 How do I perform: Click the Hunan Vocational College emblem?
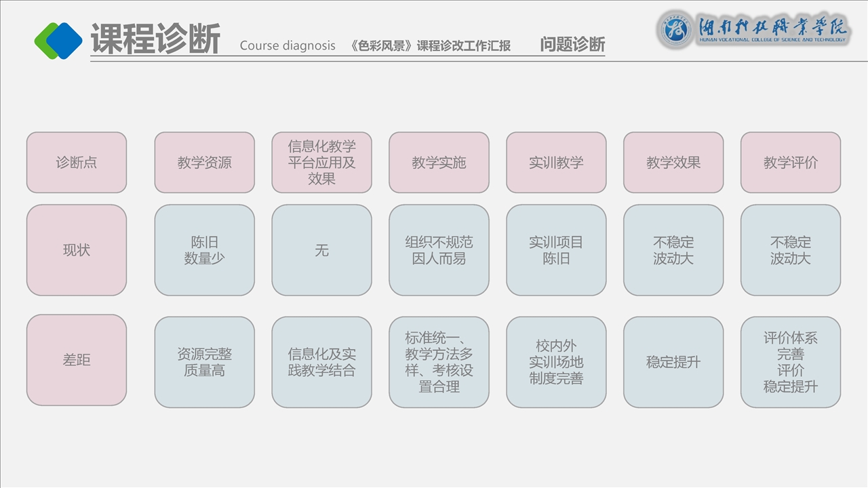pyautogui.click(x=676, y=29)
